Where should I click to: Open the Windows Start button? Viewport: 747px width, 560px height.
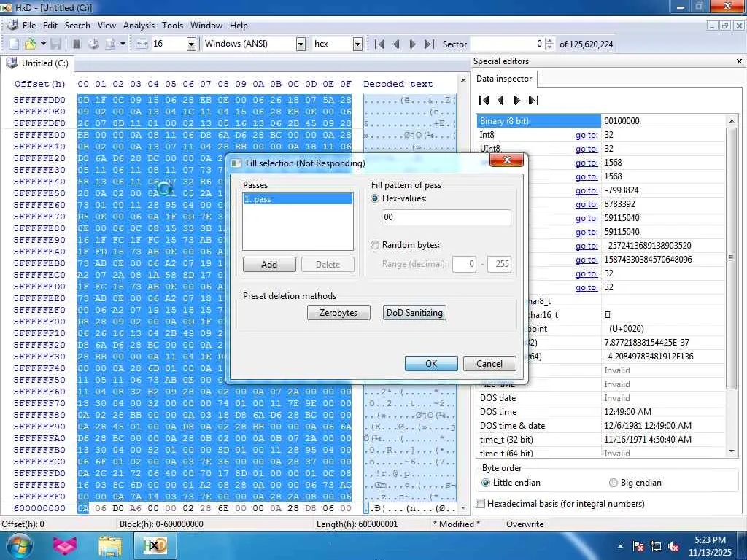pyautogui.click(x=19, y=545)
